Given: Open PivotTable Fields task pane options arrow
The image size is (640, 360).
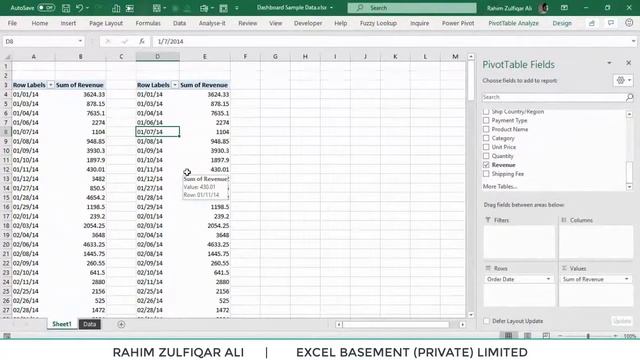Looking at the screenshot, I should [609, 63].
